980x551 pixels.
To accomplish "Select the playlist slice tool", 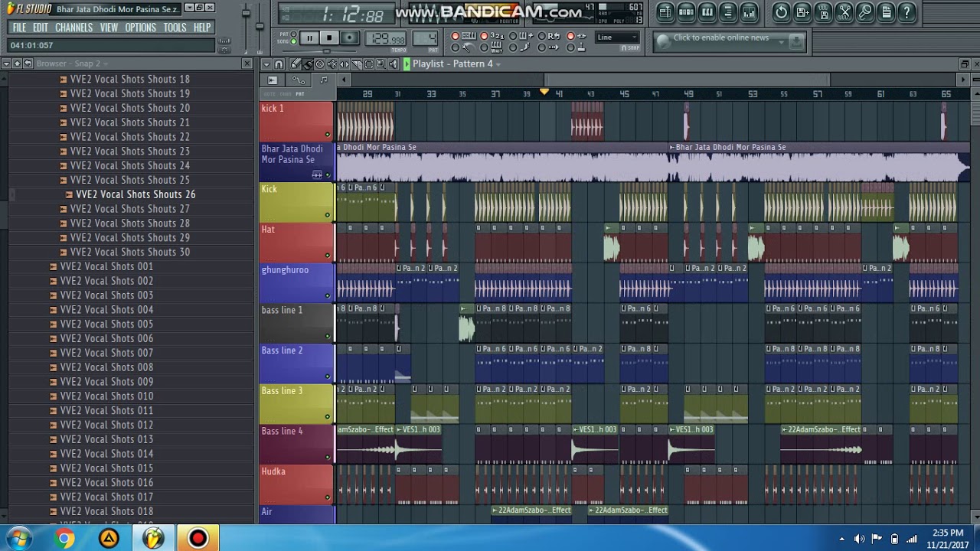I will pyautogui.click(x=357, y=64).
